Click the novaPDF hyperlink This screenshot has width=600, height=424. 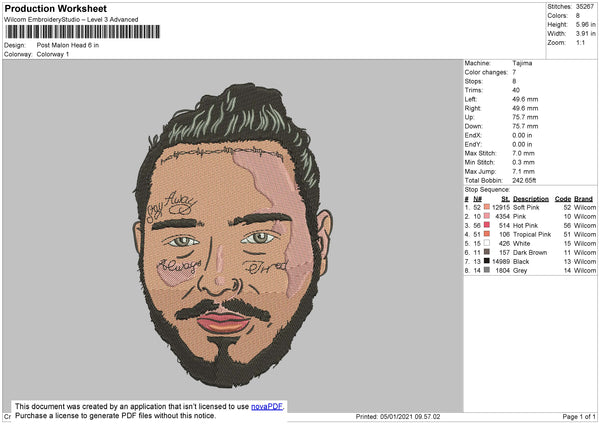click(x=267, y=406)
